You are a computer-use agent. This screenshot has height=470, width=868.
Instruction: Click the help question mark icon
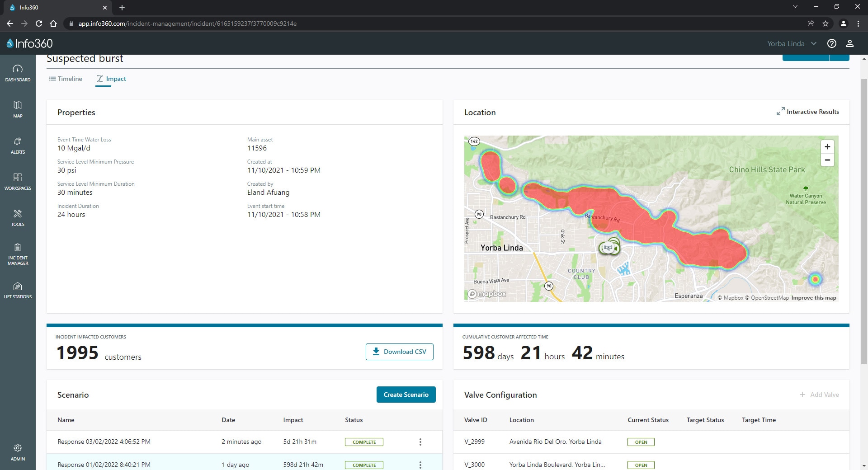point(831,43)
